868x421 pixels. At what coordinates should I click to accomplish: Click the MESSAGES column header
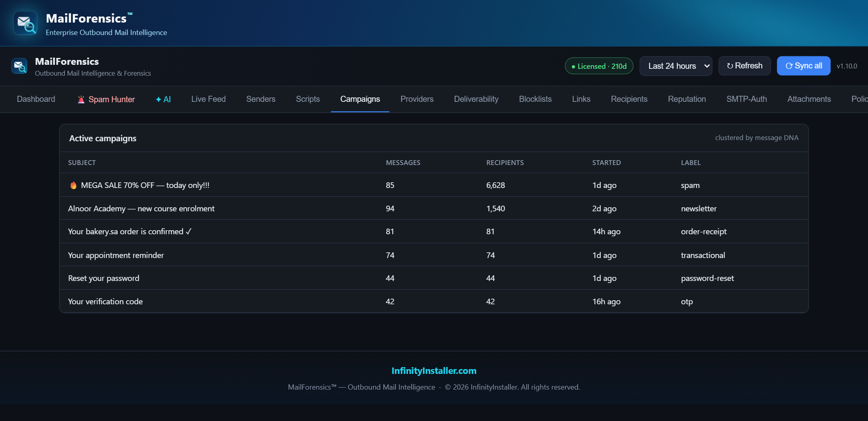tap(403, 162)
